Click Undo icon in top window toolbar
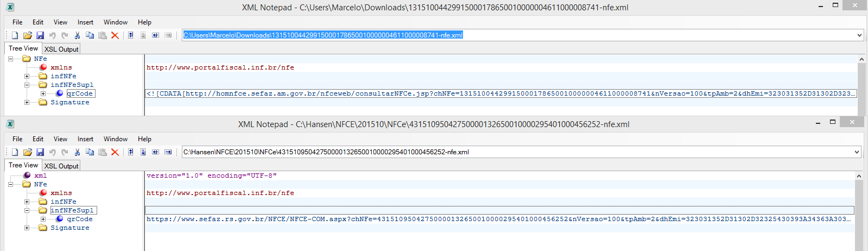This screenshot has width=868, height=251. pos(53,35)
